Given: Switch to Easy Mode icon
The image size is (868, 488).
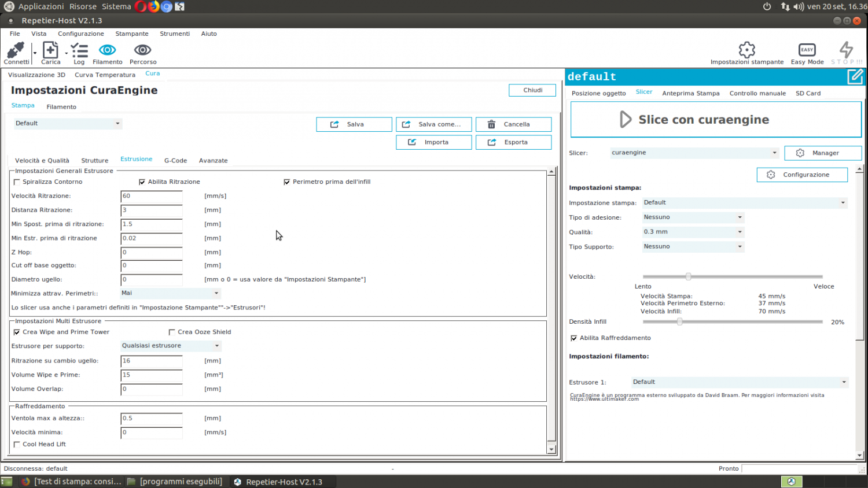Looking at the screenshot, I should pos(807,50).
